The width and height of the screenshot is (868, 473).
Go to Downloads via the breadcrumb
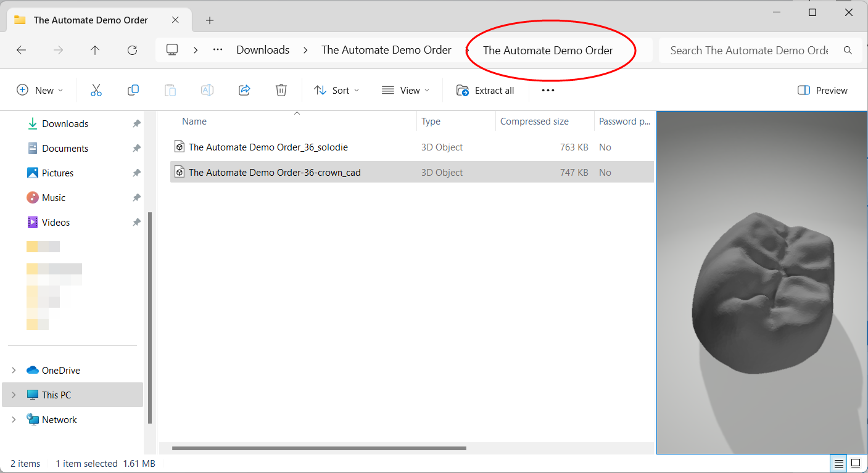[263, 50]
